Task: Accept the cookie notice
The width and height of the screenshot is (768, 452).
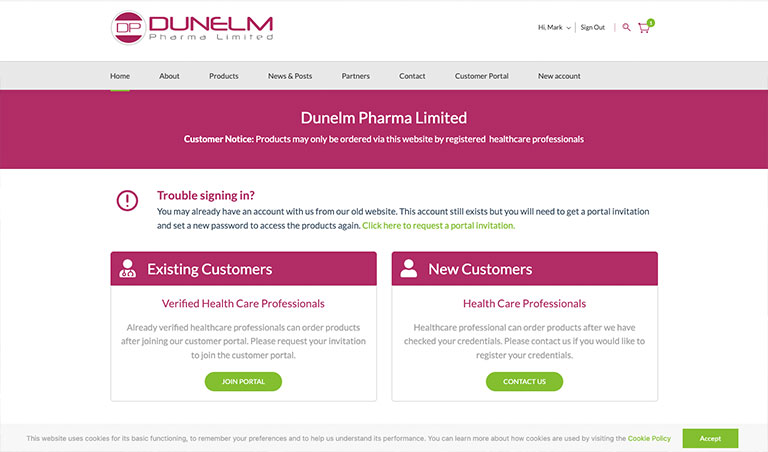Action: tap(710, 438)
